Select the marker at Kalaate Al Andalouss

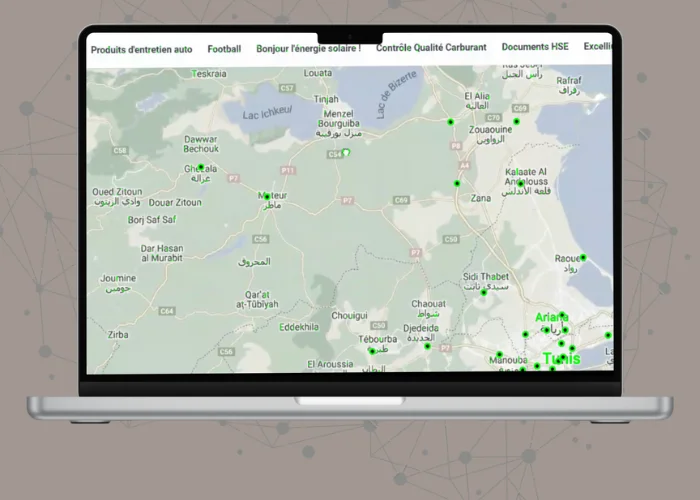point(520,183)
